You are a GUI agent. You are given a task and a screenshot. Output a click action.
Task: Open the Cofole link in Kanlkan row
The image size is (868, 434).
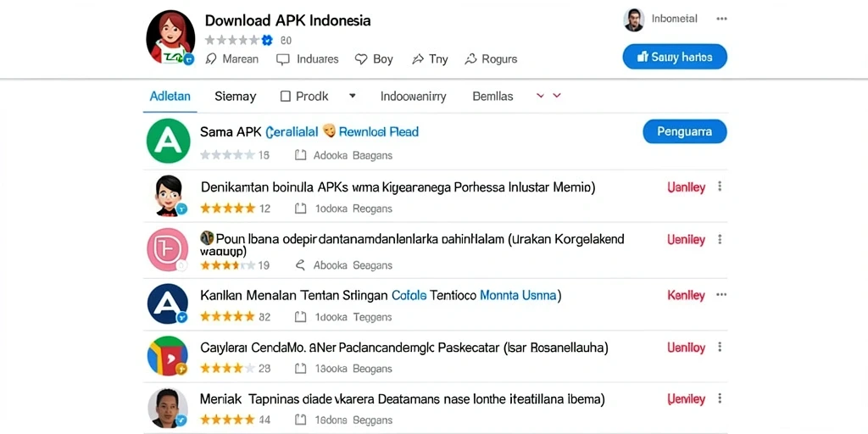[x=409, y=296]
